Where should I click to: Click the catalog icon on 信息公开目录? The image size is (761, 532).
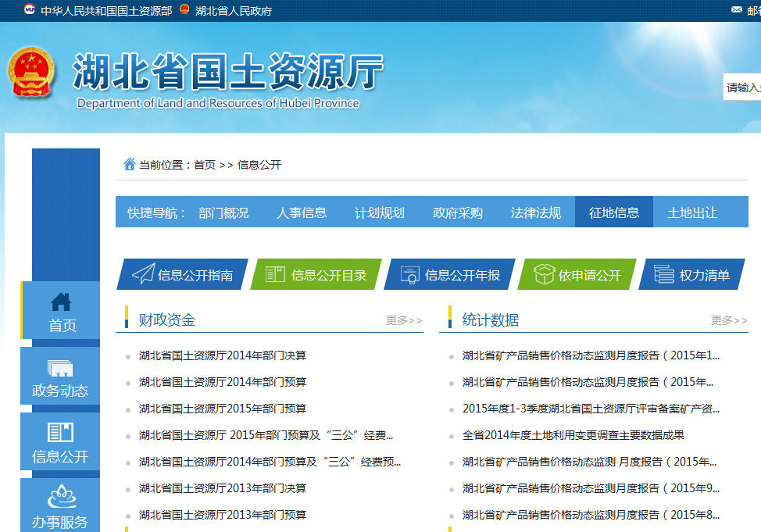click(x=275, y=274)
